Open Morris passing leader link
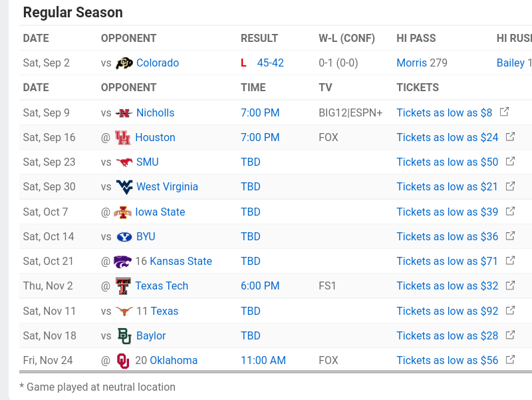 click(412, 63)
